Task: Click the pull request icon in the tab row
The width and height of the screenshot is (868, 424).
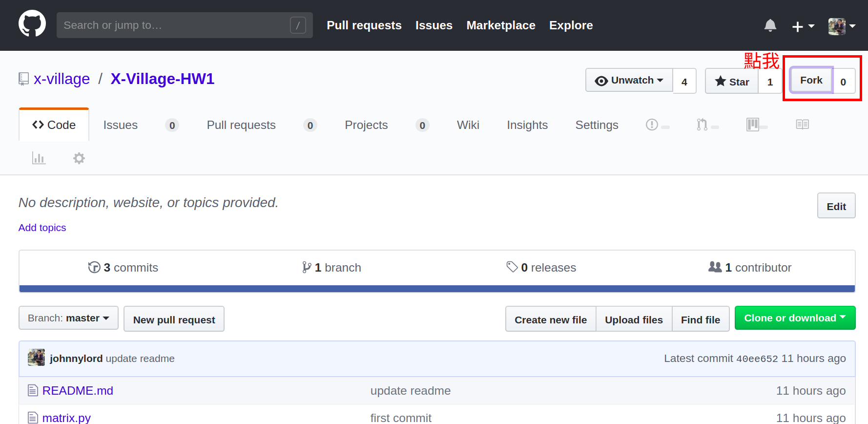Action: coord(702,125)
